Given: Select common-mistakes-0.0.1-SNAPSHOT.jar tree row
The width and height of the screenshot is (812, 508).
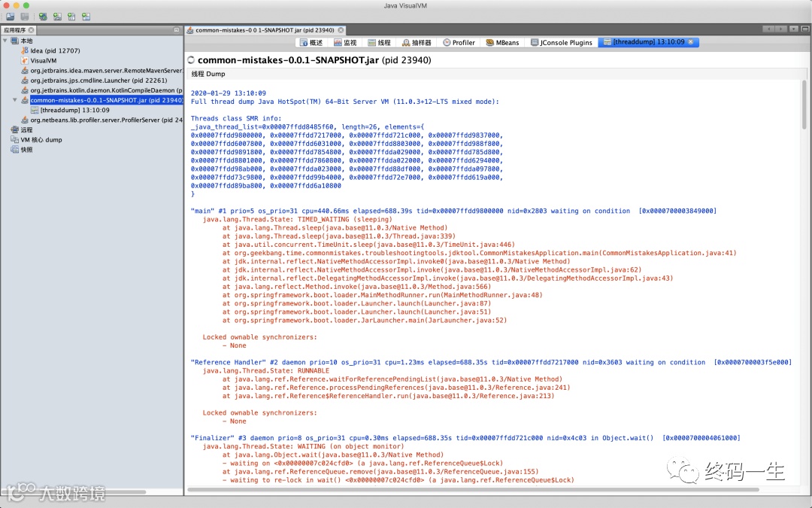Looking at the screenshot, I should 106,100.
